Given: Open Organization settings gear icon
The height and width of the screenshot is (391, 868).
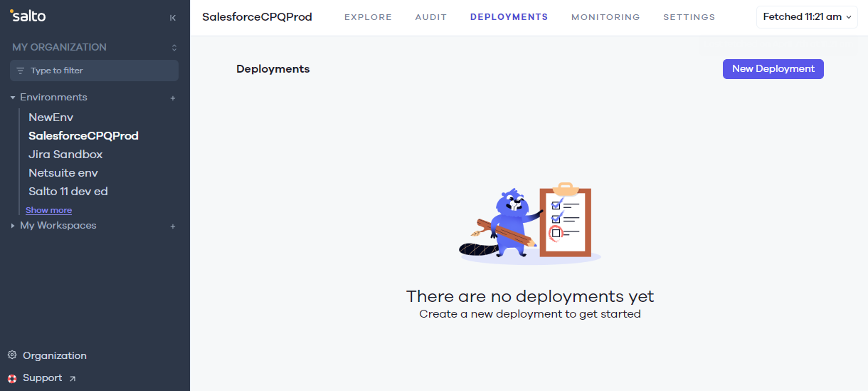Looking at the screenshot, I should [12, 355].
